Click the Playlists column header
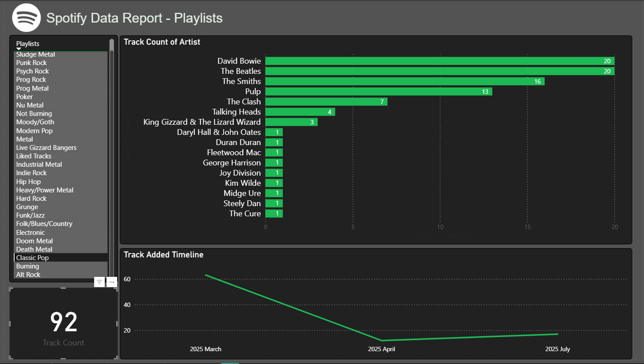The image size is (644, 364). pyautogui.click(x=28, y=44)
